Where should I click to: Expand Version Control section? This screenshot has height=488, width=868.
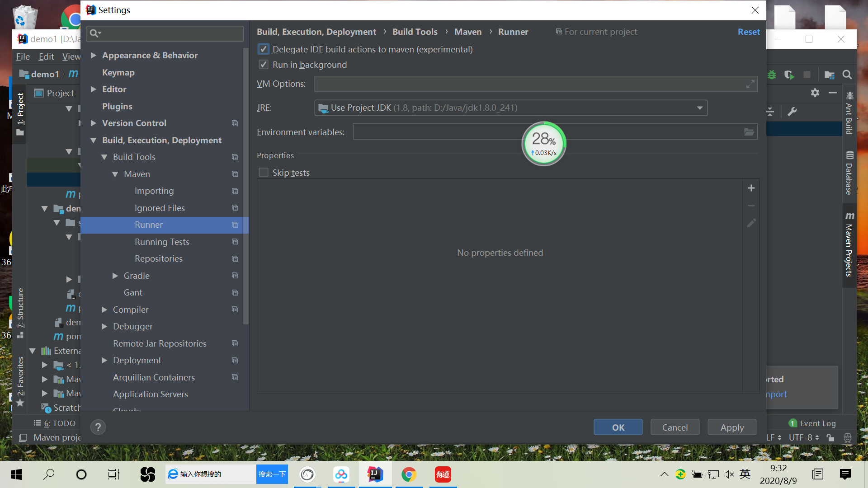point(94,123)
